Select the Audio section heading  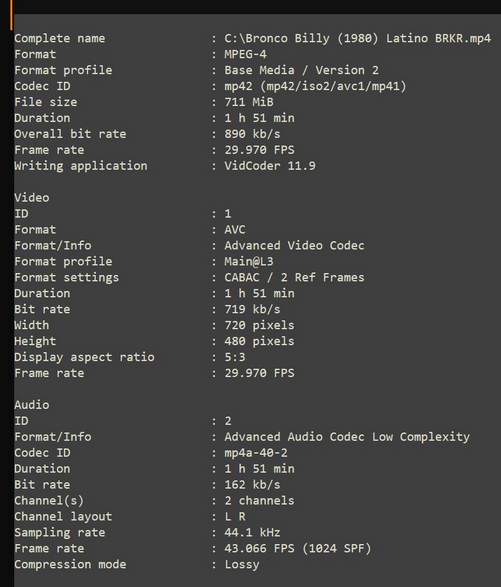[x=32, y=405]
